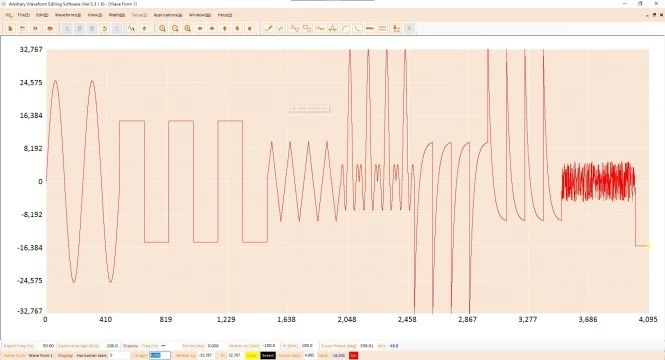The height and width of the screenshot is (360, 665).
Task: Click the highlighted Length input field
Action: (x=160, y=355)
